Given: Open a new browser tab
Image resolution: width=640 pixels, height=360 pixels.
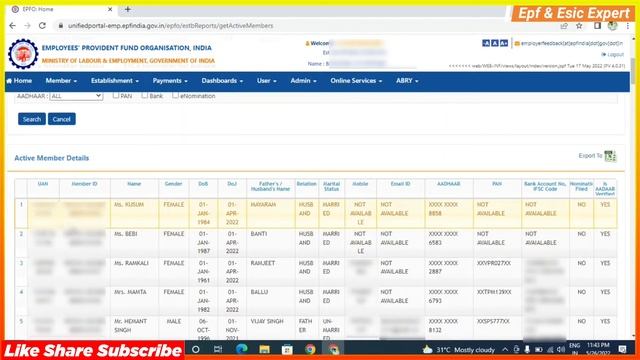Looking at the screenshot, I should tap(128, 9).
